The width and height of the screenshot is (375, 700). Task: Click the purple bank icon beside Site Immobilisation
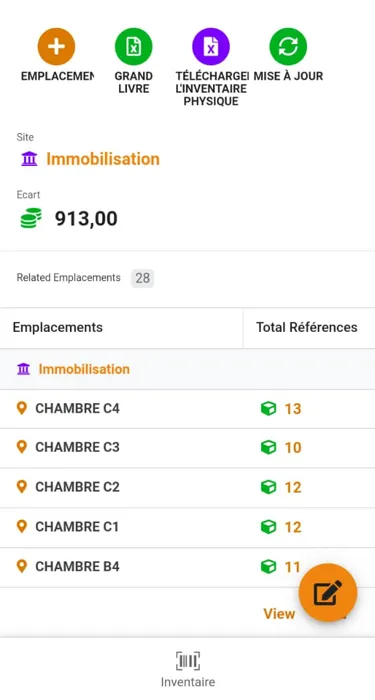29,159
